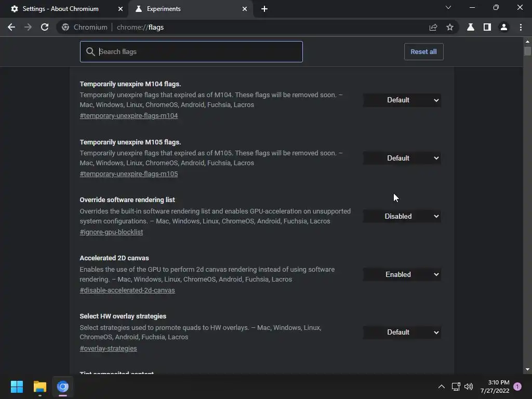The width and height of the screenshot is (532, 399).
Task: Reload the chrome://flags page
Action: tap(45, 27)
